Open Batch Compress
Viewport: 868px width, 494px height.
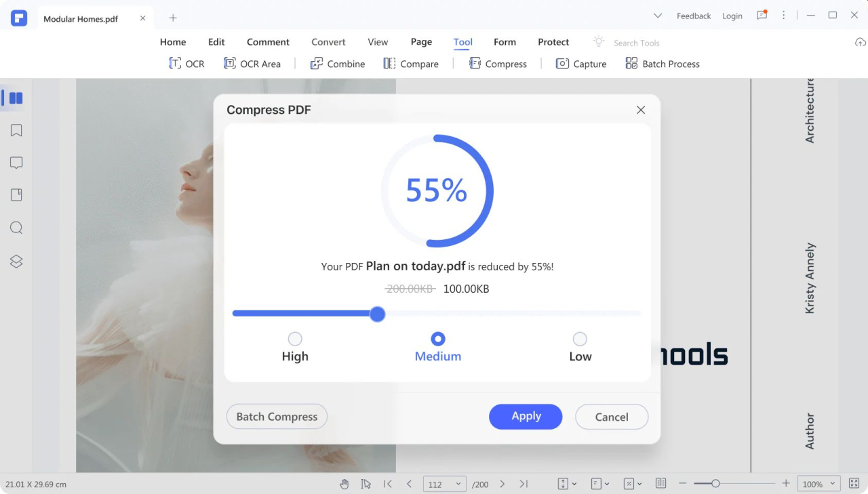[x=277, y=416]
